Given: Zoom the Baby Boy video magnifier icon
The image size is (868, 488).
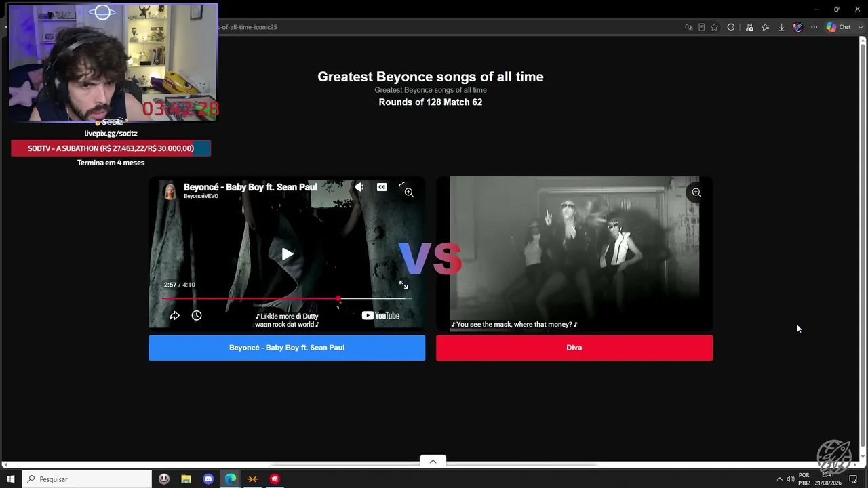Looking at the screenshot, I should tap(409, 192).
